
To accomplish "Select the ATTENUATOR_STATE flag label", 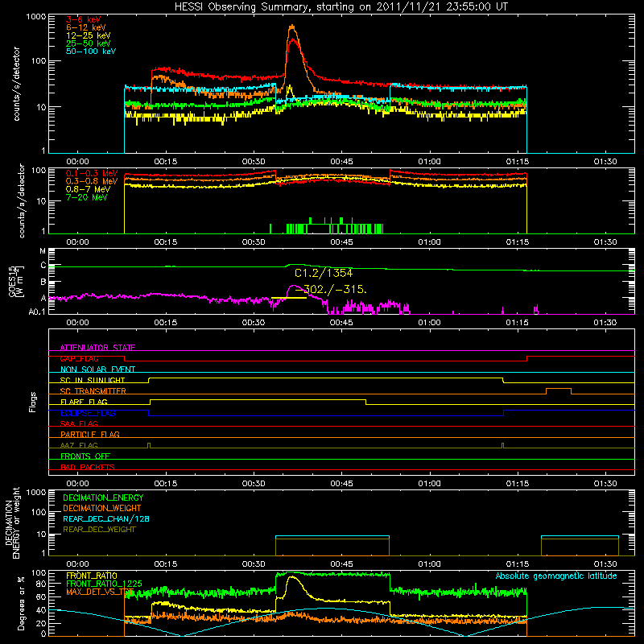I will click(97, 348).
